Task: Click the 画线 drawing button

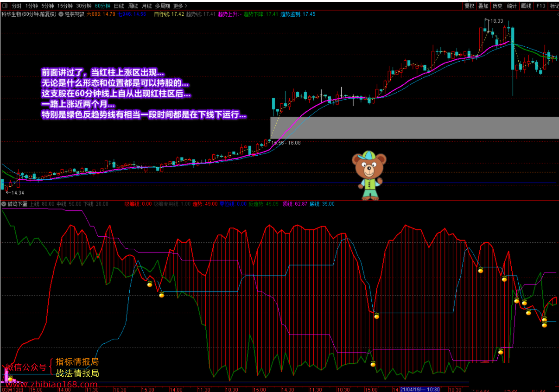Action: [x=526, y=6]
